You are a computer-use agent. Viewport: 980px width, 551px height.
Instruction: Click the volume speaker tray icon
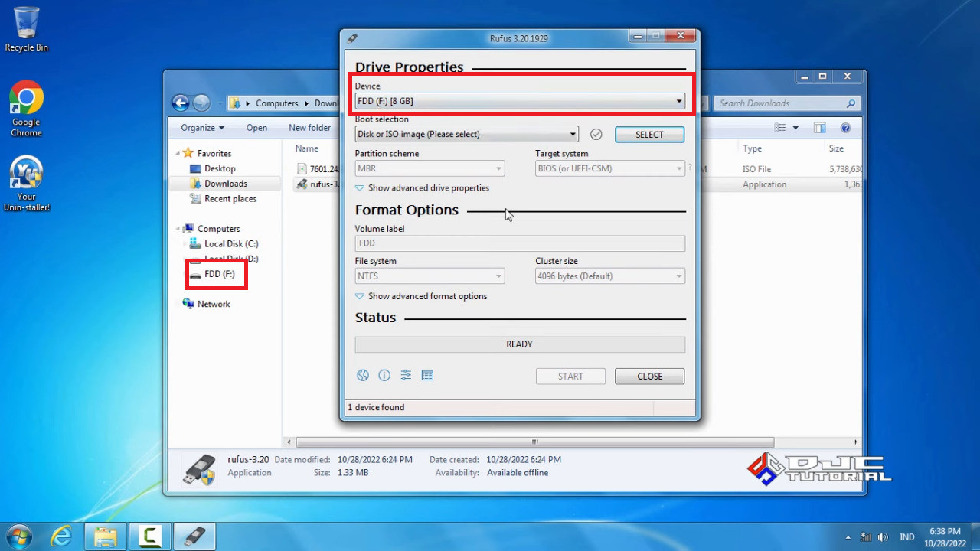pyautogui.click(x=883, y=537)
